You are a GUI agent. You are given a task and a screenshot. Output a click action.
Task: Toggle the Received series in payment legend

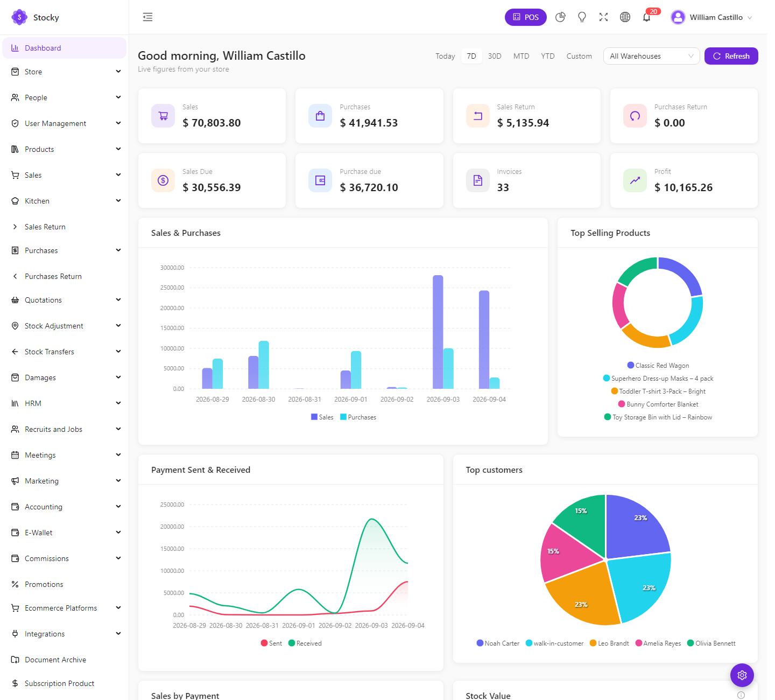[305, 643]
